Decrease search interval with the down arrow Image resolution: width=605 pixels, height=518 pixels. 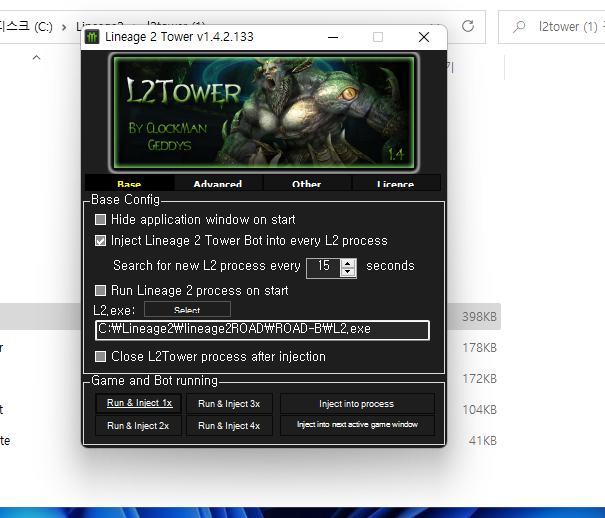348,271
